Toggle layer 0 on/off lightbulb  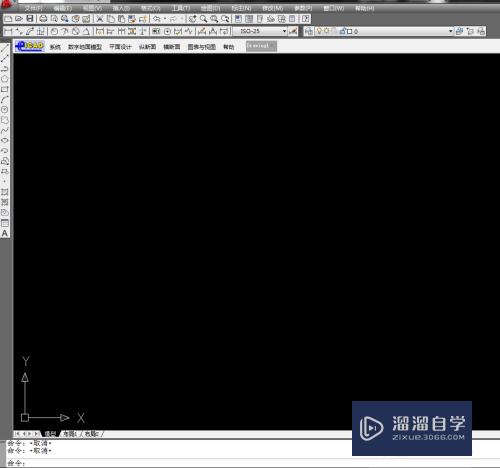tap(319, 31)
